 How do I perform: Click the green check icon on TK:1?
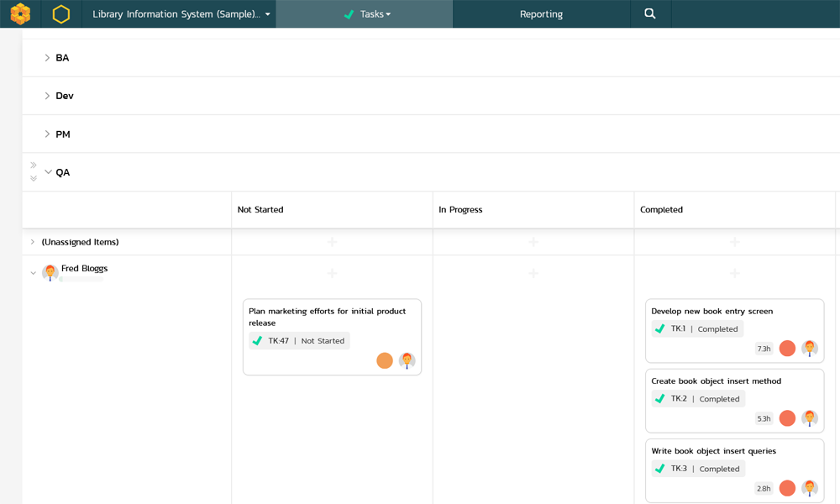[x=659, y=328]
